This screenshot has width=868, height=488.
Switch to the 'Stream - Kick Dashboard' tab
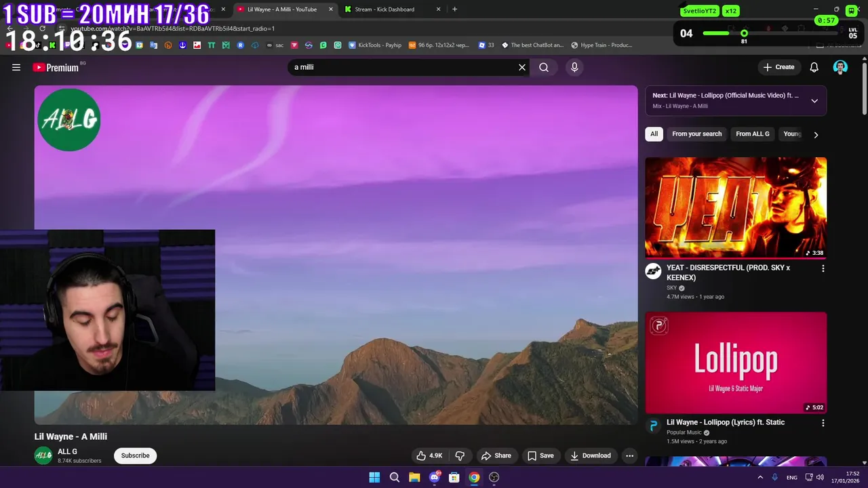pyautogui.click(x=384, y=9)
